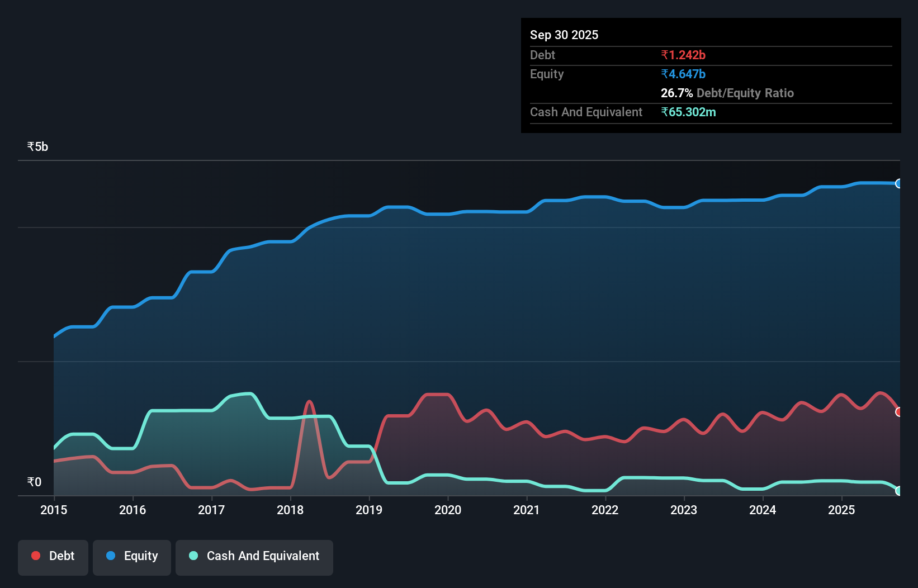The width and height of the screenshot is (918, 588).
Task: Click the ₹1.242b Debt value
Action: pos(683,55)
